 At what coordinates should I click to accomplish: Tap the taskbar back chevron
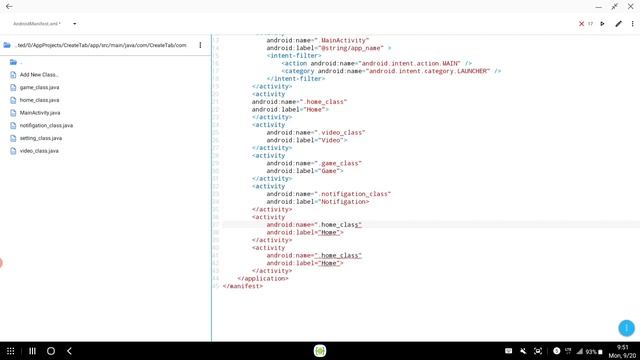[x=69, y=351]
